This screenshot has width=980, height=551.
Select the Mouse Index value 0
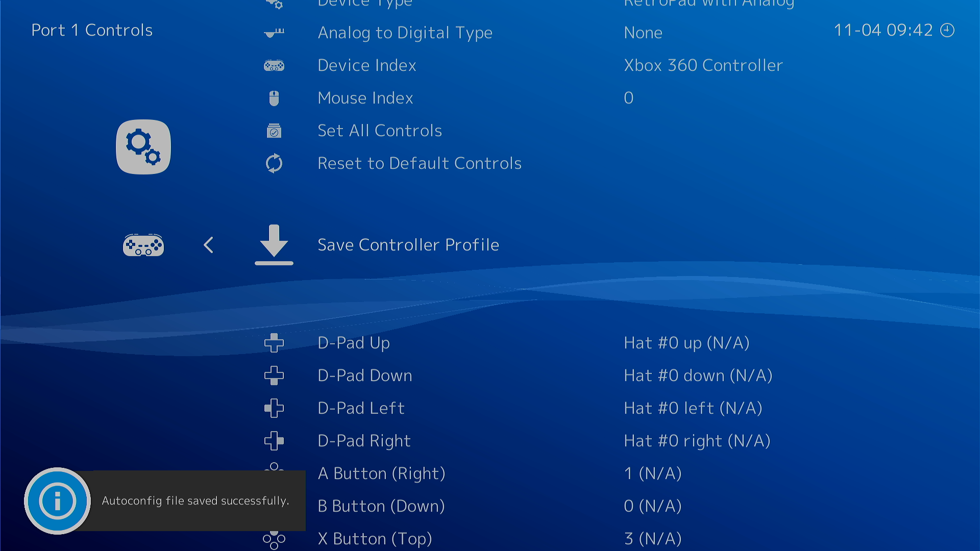(628, 98)
